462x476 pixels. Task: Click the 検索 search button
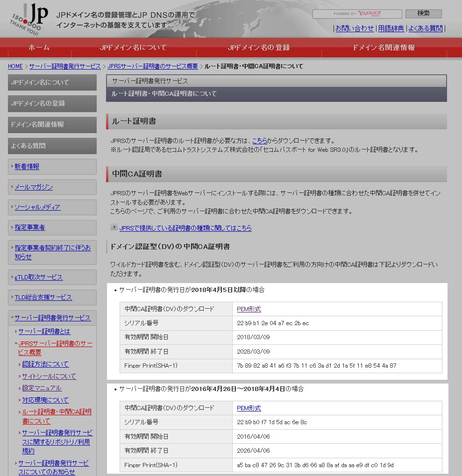423,14
